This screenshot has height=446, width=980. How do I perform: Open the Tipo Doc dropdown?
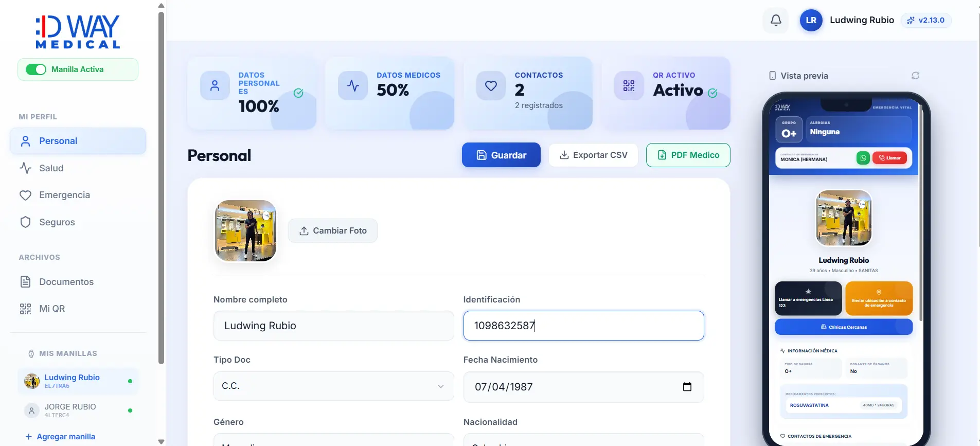tap(333, 386)
